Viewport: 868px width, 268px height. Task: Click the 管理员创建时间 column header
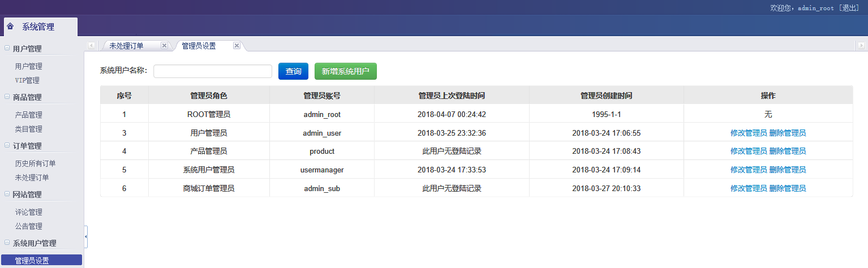click(607, 96)
